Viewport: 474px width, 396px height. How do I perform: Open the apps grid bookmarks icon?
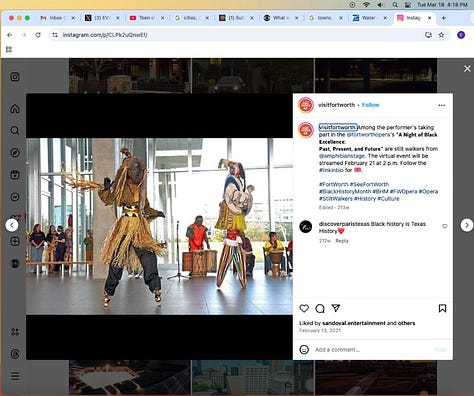tap(9, 50)
